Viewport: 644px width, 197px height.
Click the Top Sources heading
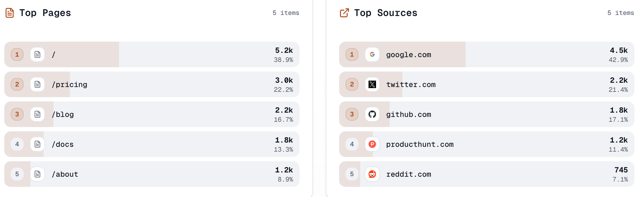[386, 13]
